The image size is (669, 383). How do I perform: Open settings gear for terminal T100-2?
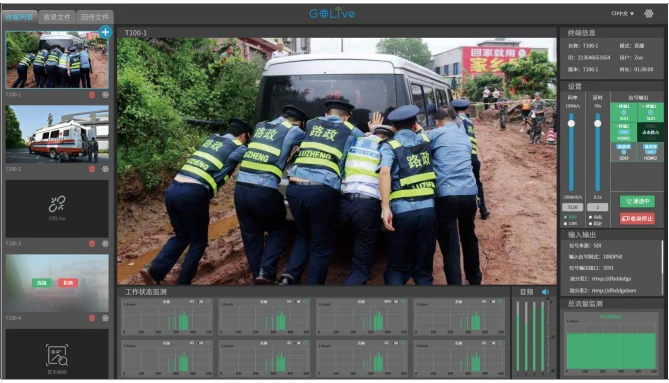[105, 169]
